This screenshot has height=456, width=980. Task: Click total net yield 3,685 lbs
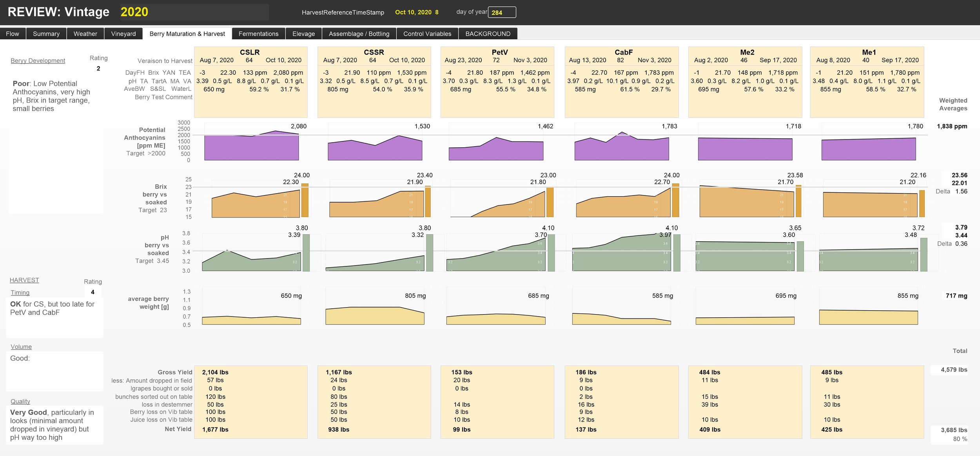click(x=954, y=430)
